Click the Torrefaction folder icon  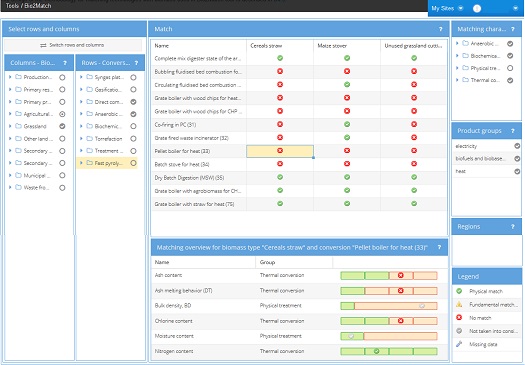pyautogui.click(x=89, y=139)
